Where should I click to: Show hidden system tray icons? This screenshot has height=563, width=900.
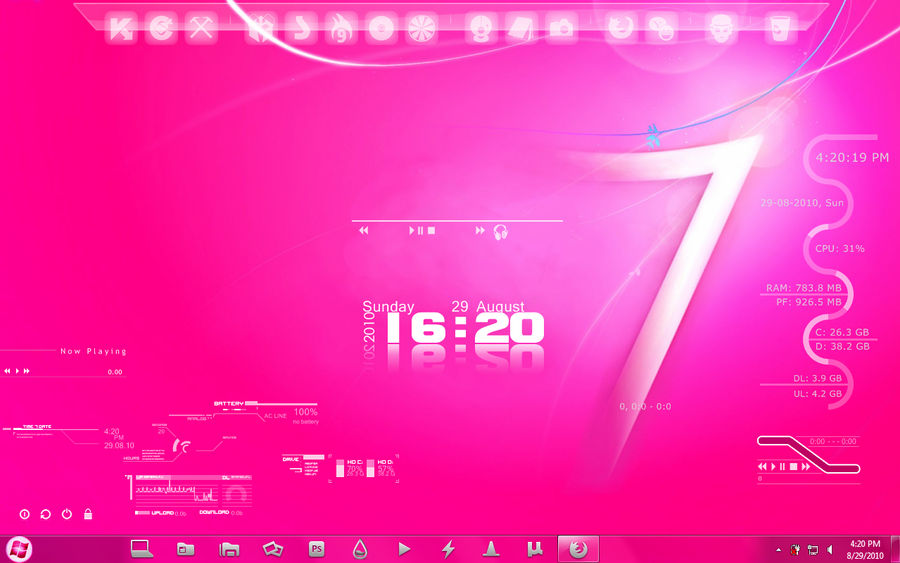point(778,550)
